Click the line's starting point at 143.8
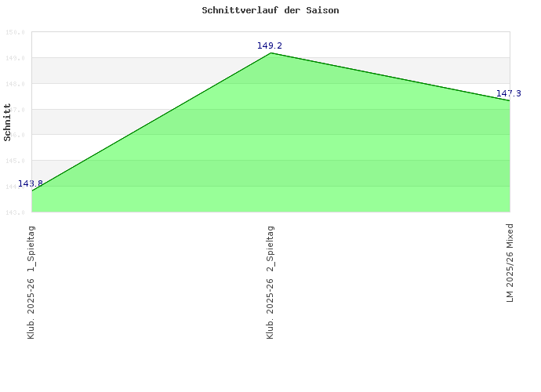Viewport: 541px width, 392px height. tap(32, 191)
